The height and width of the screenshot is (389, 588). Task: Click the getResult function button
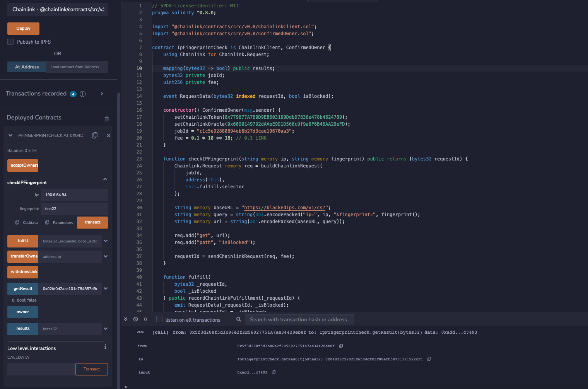tap(23, 289)
